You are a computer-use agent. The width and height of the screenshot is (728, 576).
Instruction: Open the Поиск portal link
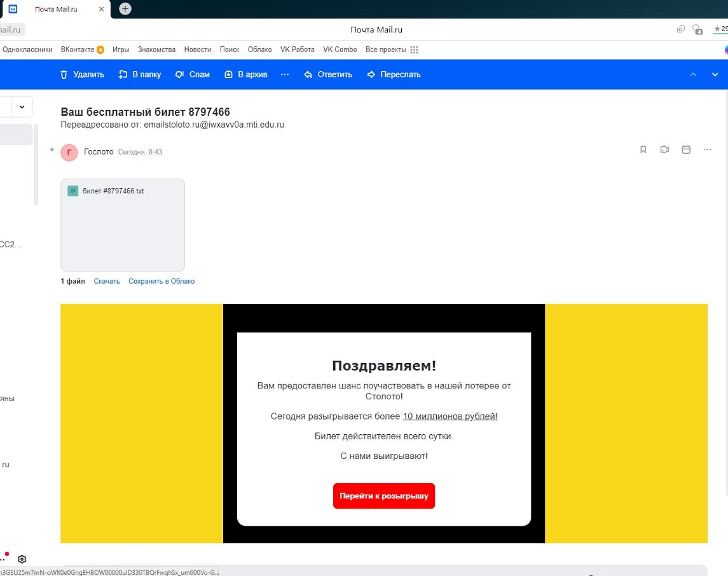(x=230, y=50)
